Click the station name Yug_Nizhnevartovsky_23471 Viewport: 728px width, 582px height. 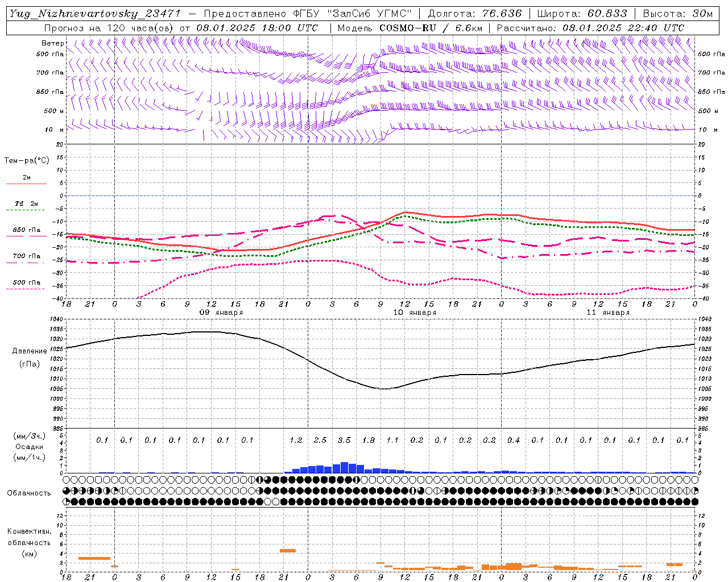click(94, 14)
